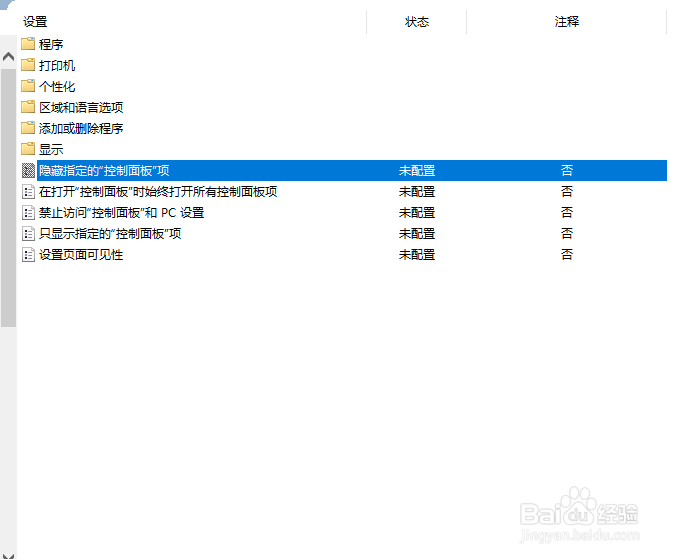This screenshot has width=678, height=559.
Task: Click the scroll down arrow on left scrollbar
Action: click(x=8, y=555)
